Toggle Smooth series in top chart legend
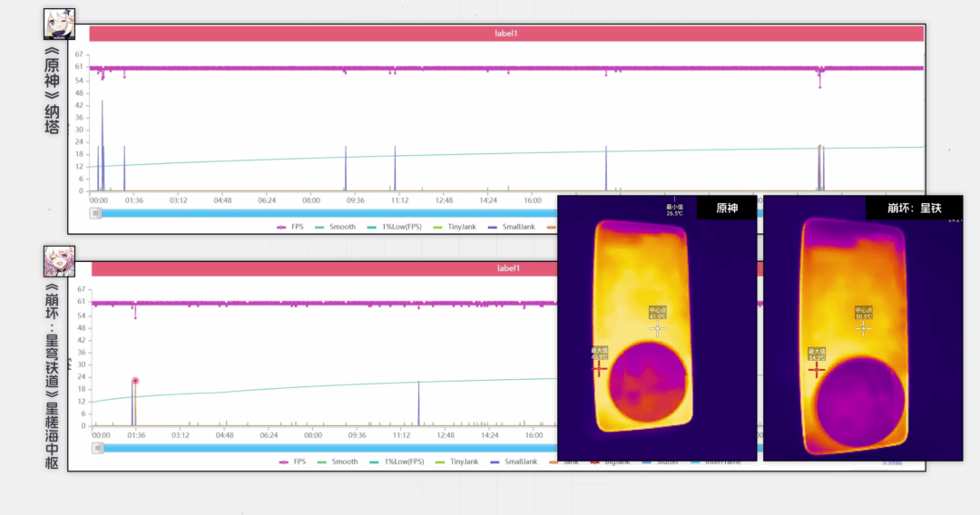980x515 pixels. point(337,227)
